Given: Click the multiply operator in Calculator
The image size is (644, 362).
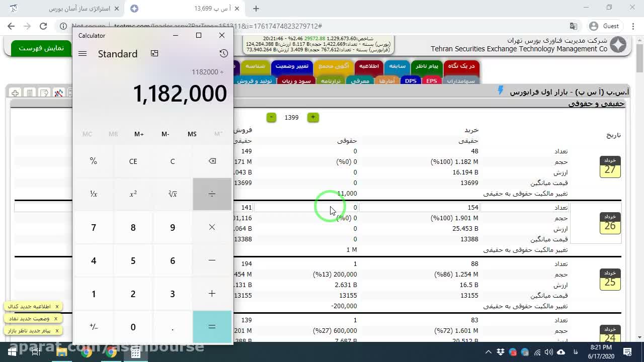Looking at the screenshot, I should [x=212, y=227].
